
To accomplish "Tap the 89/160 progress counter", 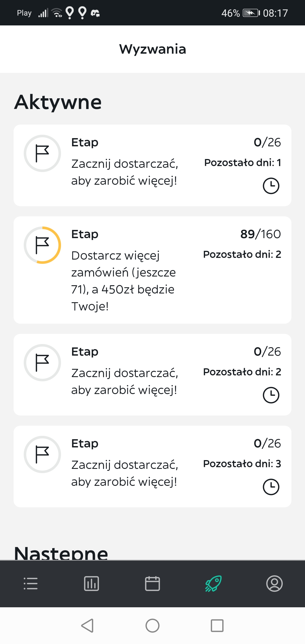I will tap(260, 234).
